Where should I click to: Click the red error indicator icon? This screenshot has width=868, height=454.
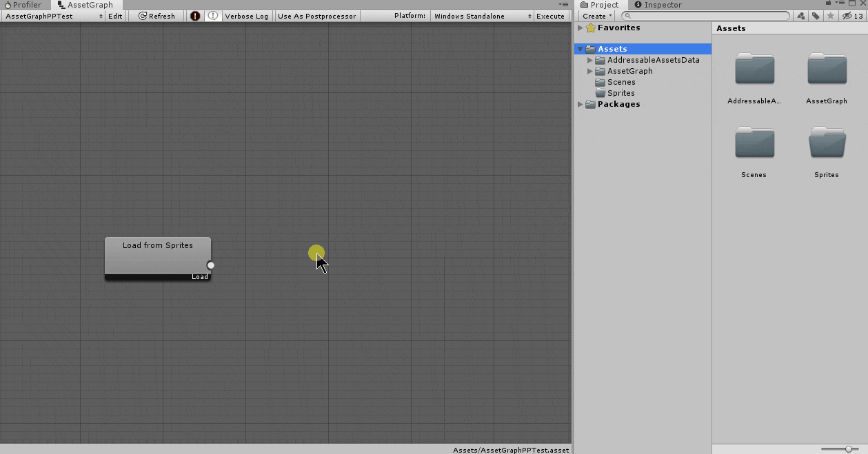pyautogui.click(x=195, y=15)
